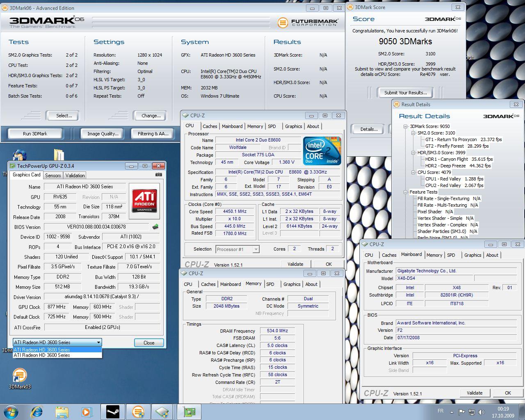Click the DRAM Frequency 534.0 MHz value
The width and height of the screenshot is (525, 420).
[x=277, y=331]
